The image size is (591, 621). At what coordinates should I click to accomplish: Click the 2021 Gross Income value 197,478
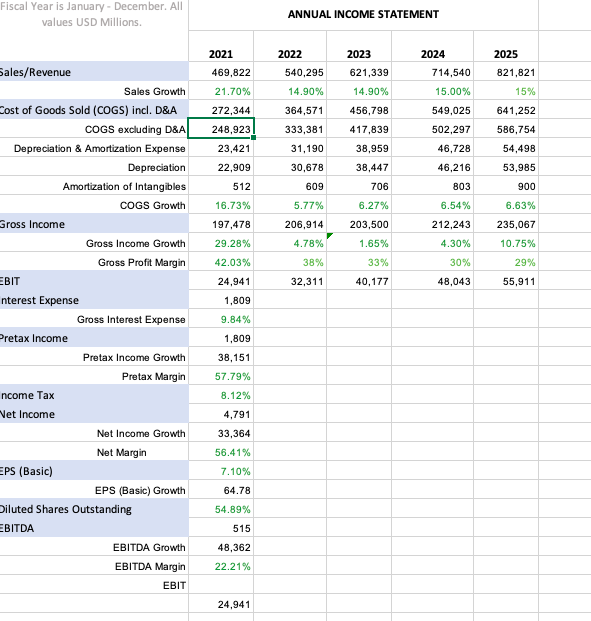pyautogui.click(x=221, y=224)
